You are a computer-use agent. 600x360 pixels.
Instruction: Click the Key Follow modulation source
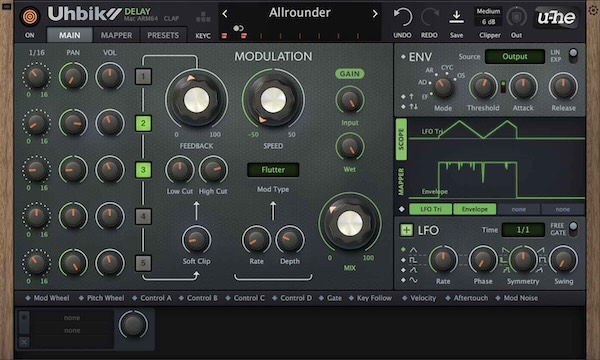(x=370, y=298)
